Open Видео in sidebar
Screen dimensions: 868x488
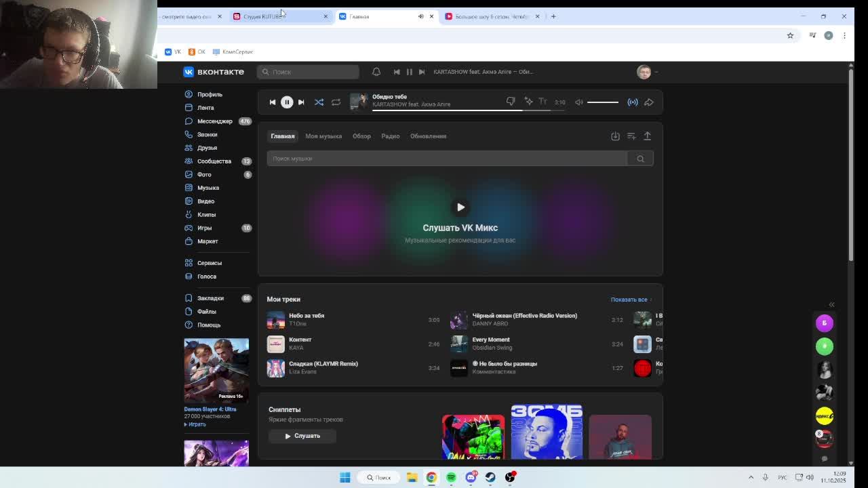205,201
